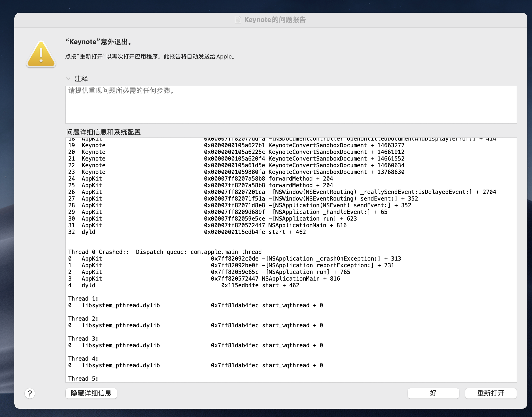Screen dimensions: 532x417
Task: Click the "Thread 0 Crashed" line in log
Action: tap(165, 252)
